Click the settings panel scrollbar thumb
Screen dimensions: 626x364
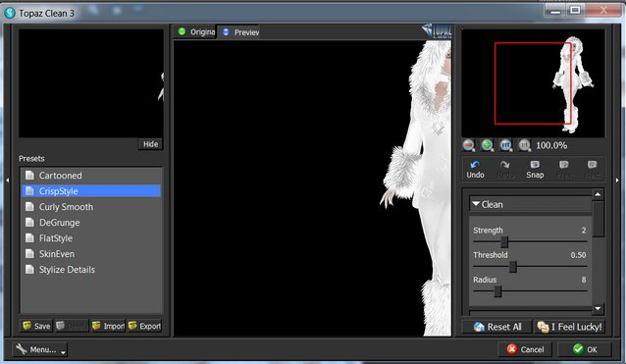598,219
